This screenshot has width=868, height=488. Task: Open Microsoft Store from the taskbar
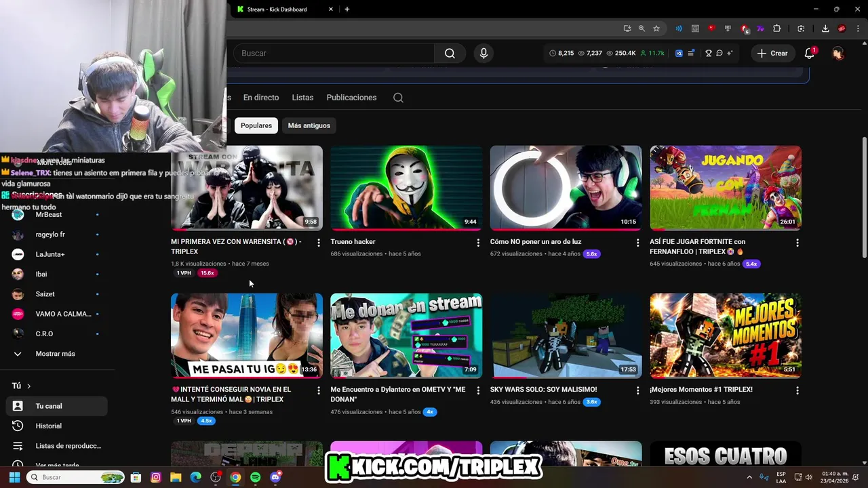[136, 477]
